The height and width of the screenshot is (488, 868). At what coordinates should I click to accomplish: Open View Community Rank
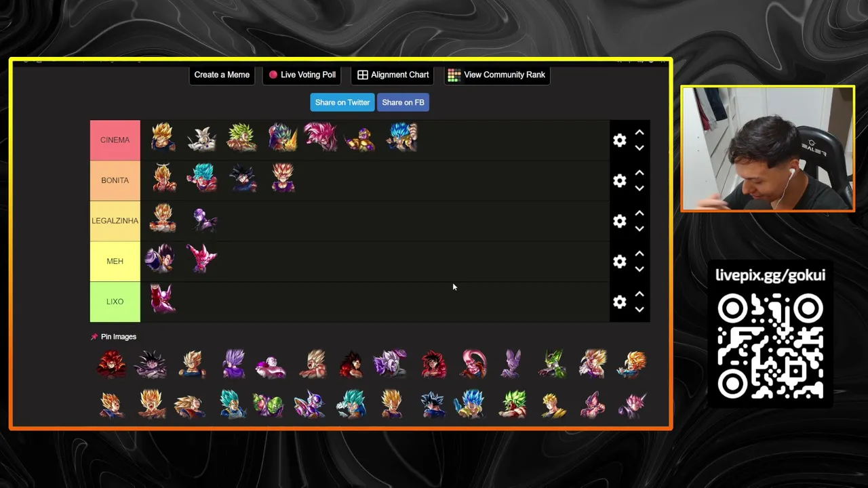(496, 75)
